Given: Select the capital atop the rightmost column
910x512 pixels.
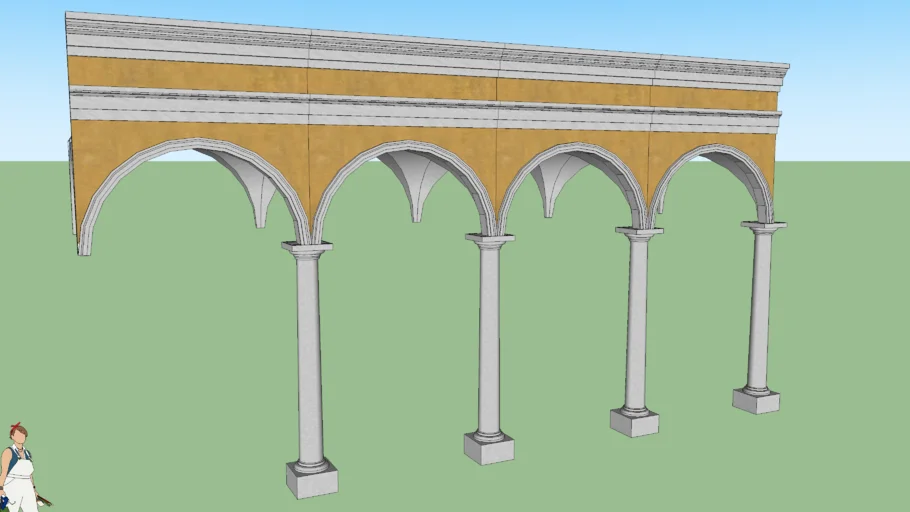Looking at the screenshot, I should (763, 228).
